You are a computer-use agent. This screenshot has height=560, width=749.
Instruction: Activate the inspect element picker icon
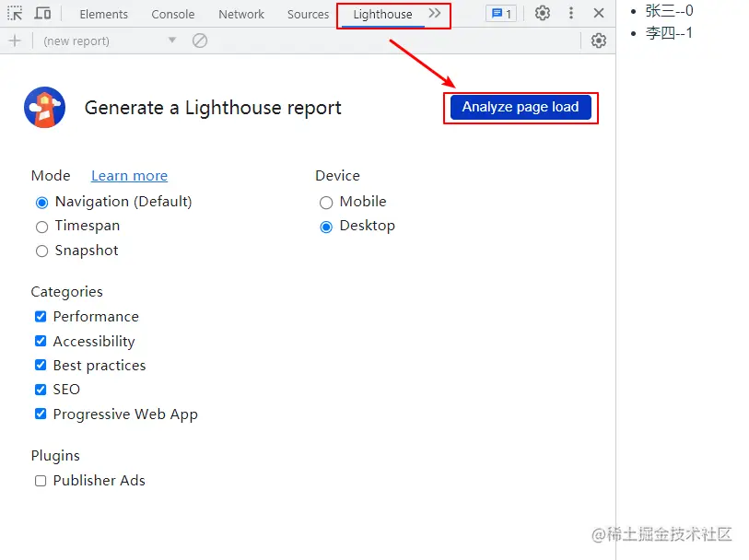coord(15,14)
